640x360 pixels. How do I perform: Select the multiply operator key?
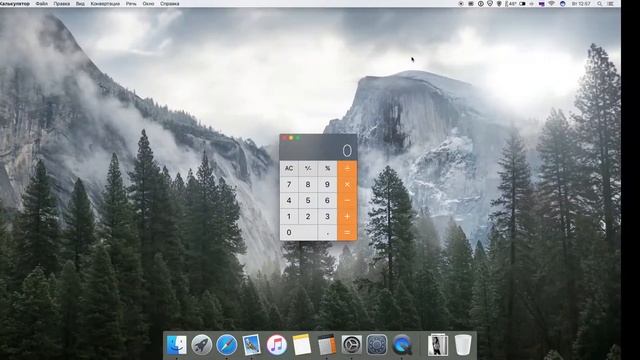347,184
